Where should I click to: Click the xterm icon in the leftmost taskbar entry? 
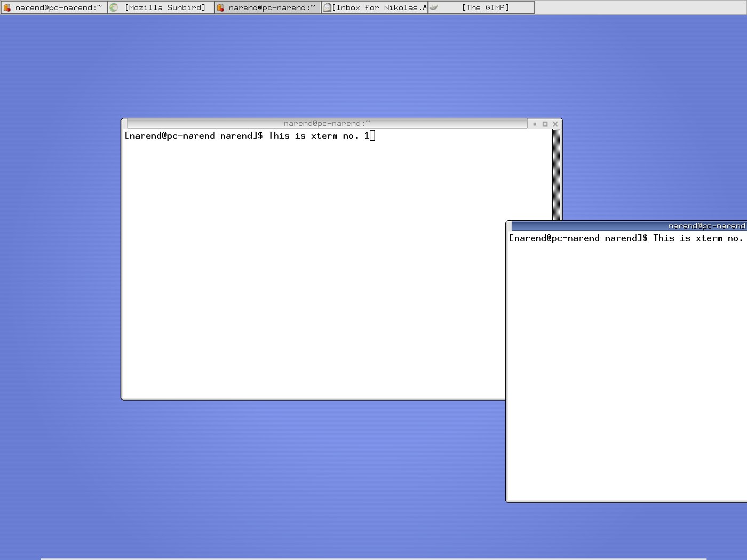pos(7,7)
